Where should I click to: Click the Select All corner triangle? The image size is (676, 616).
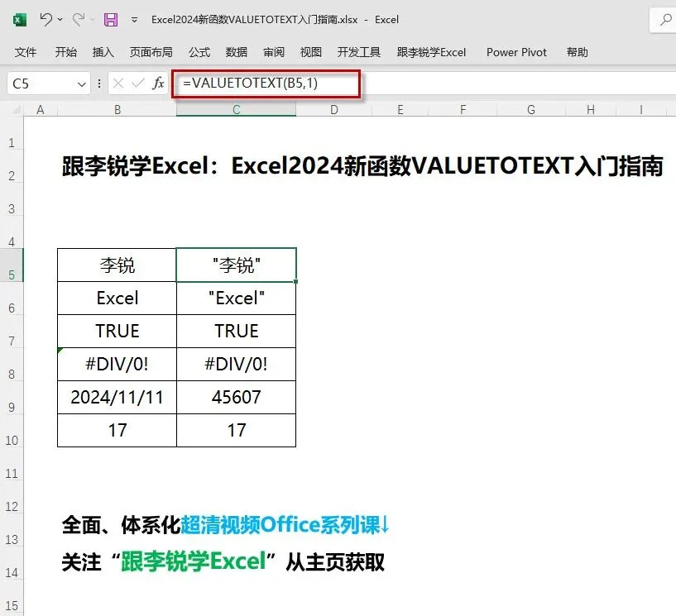[x=17, y=110]
